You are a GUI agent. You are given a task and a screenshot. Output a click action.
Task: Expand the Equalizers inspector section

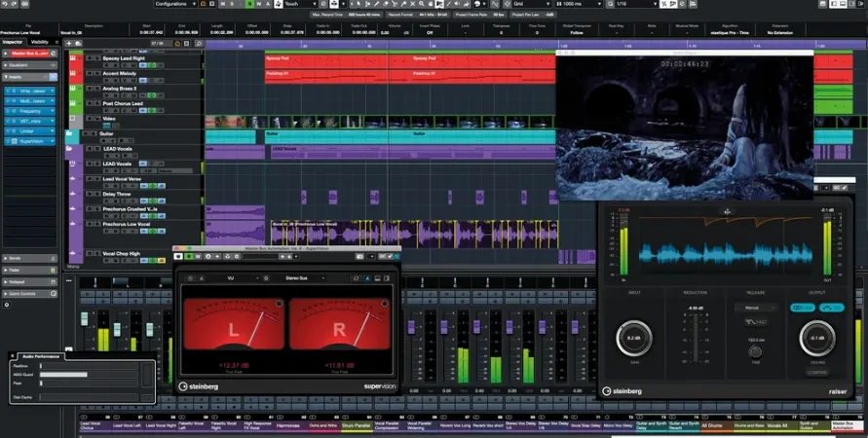tap(30, 65)
